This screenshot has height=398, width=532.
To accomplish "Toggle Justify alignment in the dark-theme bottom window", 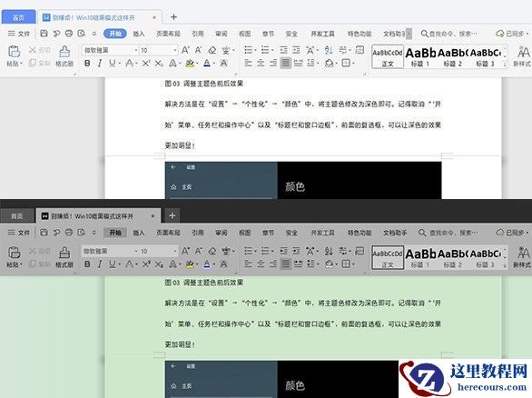I will pos(286,264).
